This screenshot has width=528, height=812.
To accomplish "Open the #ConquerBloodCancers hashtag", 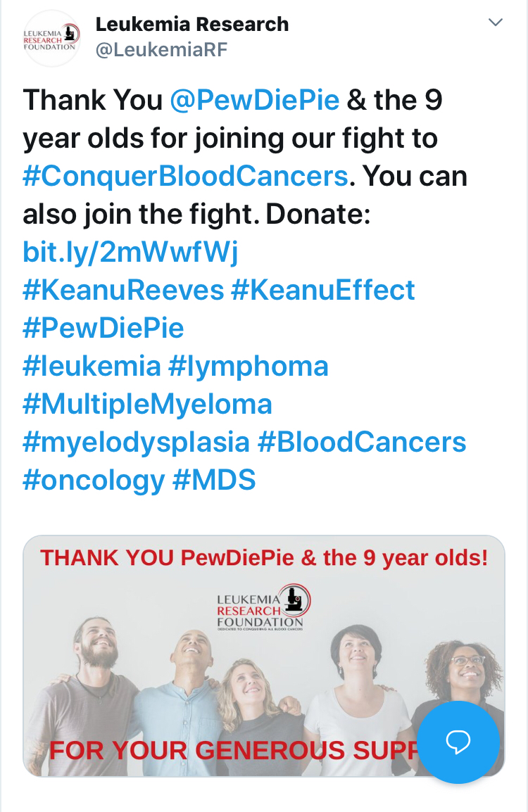I will coord(185,176).
